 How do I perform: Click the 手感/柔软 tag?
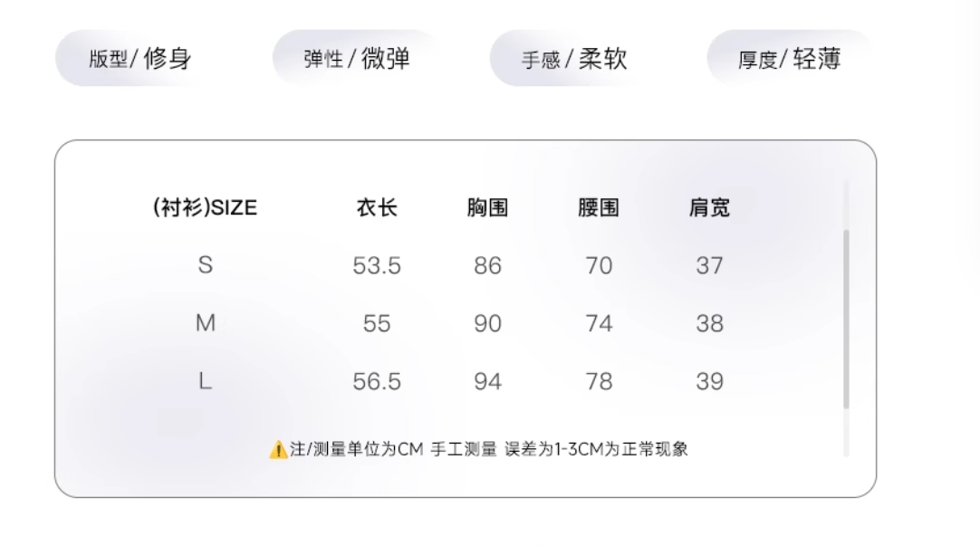tap(573, 60)
